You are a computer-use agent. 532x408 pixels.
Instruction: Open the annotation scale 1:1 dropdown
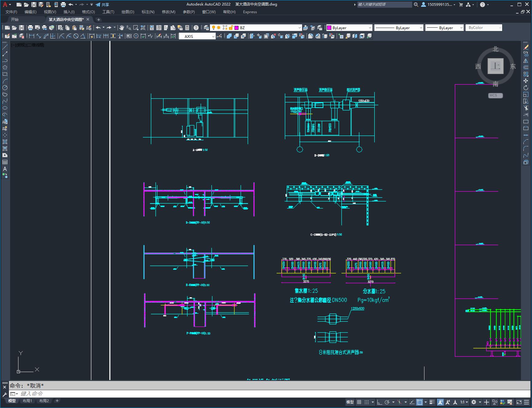pos(464,402)
